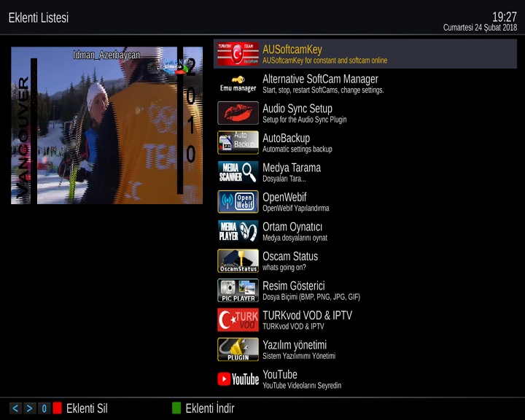525x420 pixels.
Task: Click 'Automatic settings backup' description
Action: pos(297,149)
